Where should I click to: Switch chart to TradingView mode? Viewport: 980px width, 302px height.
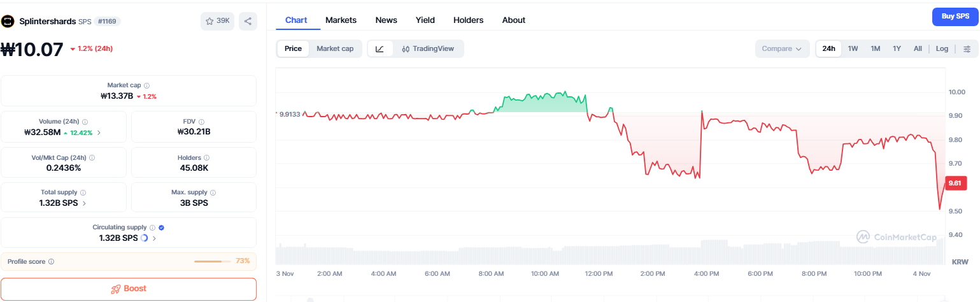pos(427,49)
